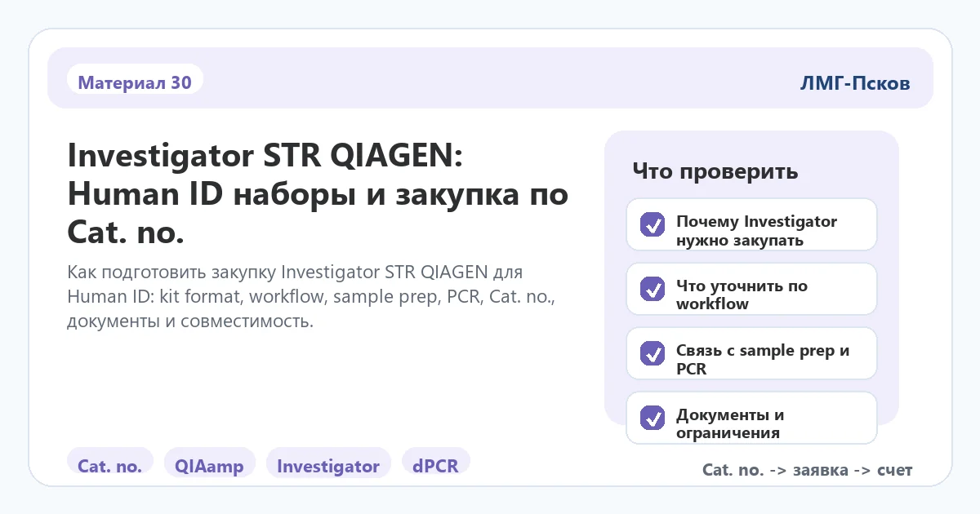Image resolution: width=980 pixels, height=514 pixels.
Task: Click the text Документы и ограничения
Action: pyautogui.click(x=730, y=424)
